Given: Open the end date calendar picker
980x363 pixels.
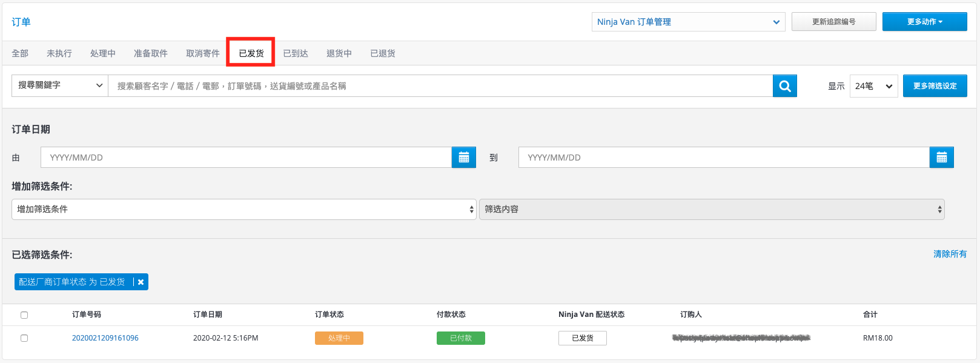Looking at the screenshot, I should click(x=942, y=158).
